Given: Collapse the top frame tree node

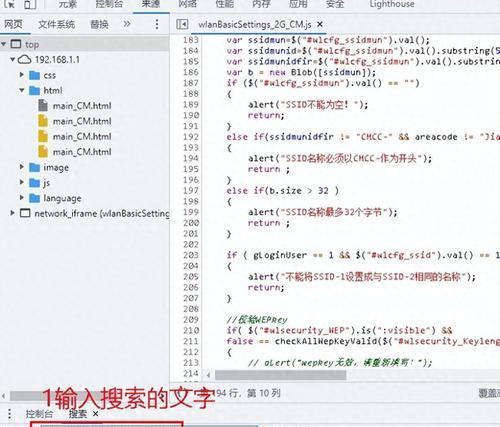Looking at the screenshot, I should click(4, 44).
